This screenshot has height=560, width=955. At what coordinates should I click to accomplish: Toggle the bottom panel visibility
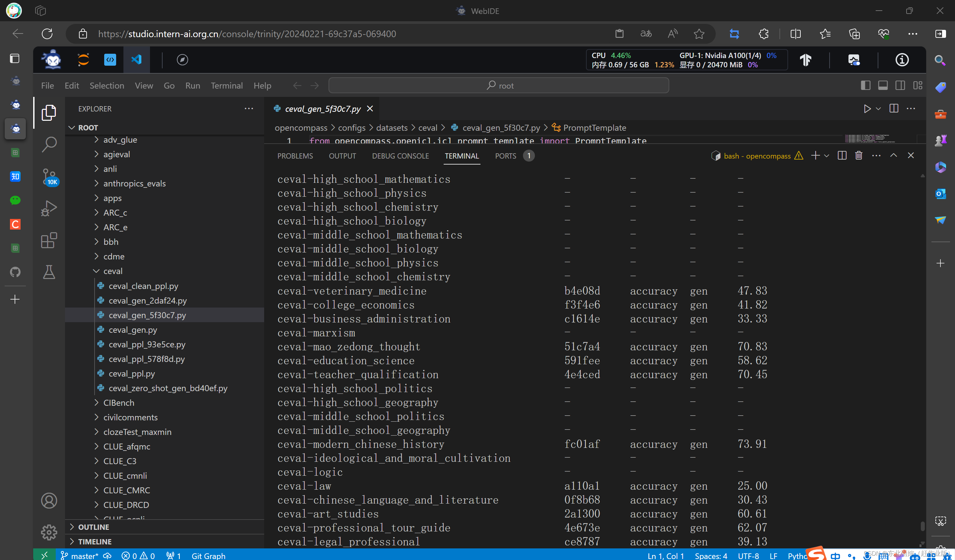(883, 86)
